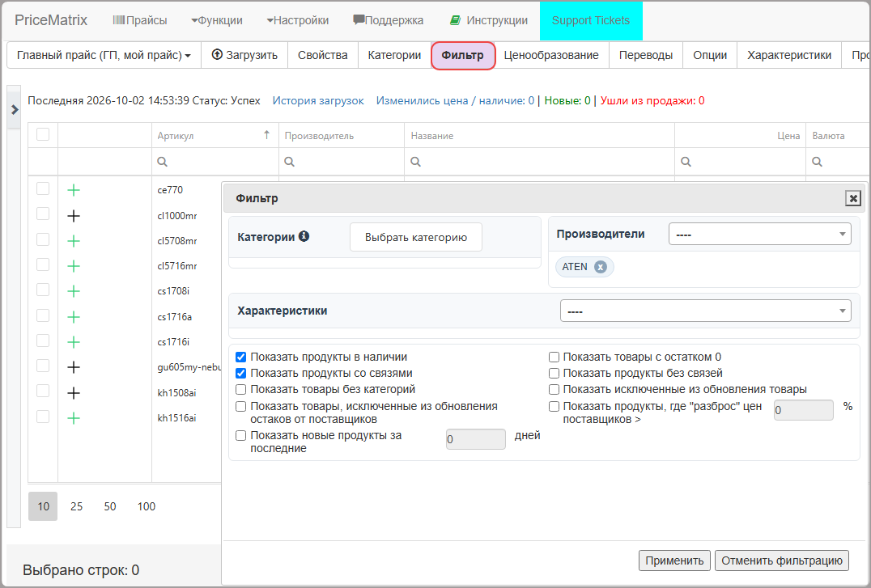
Task: Set page size to 25 rows
Action: (x=77, y=506)
